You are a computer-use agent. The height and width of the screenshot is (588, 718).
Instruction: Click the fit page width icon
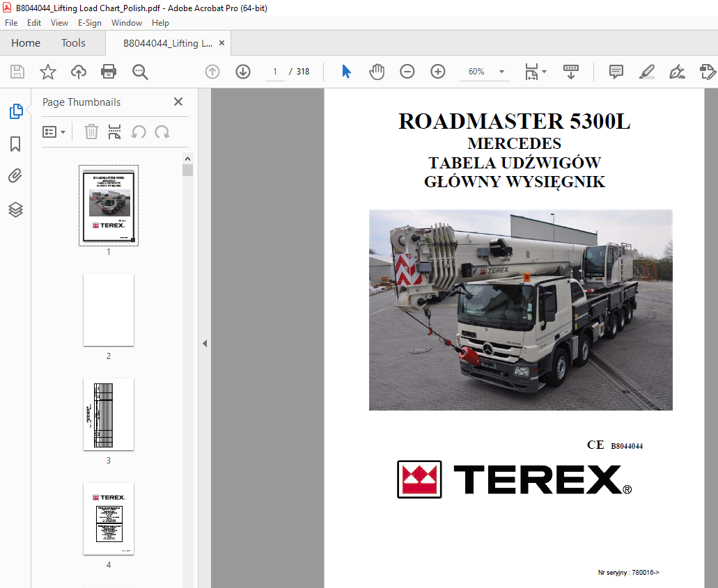pos(531,72)
